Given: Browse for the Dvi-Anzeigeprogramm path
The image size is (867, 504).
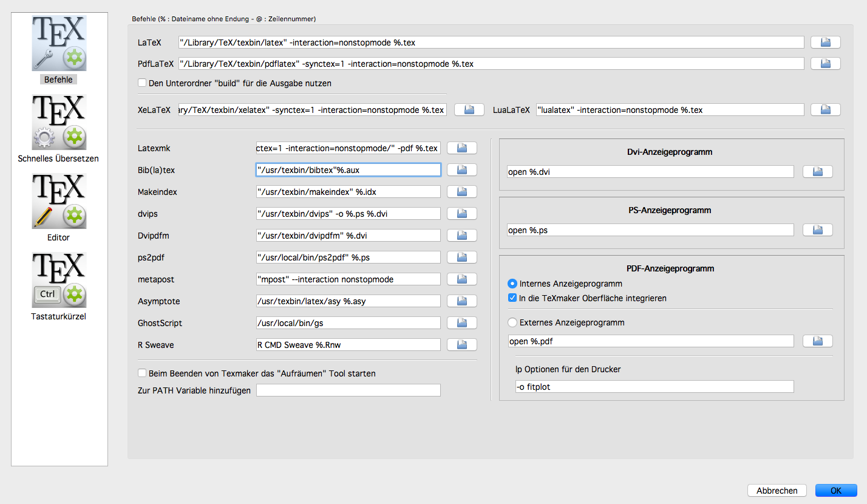Looking at the screenshot, I should coord(817,172).
